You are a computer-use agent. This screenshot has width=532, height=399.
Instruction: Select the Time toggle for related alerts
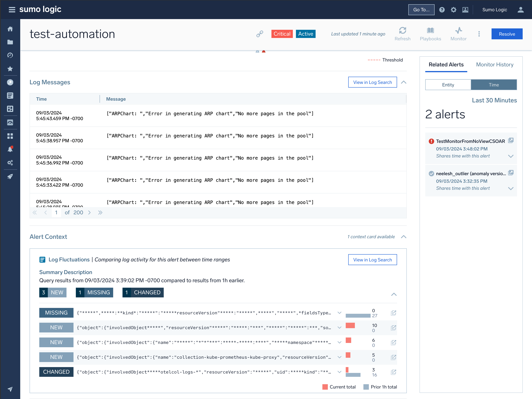(x=493, y=85)
